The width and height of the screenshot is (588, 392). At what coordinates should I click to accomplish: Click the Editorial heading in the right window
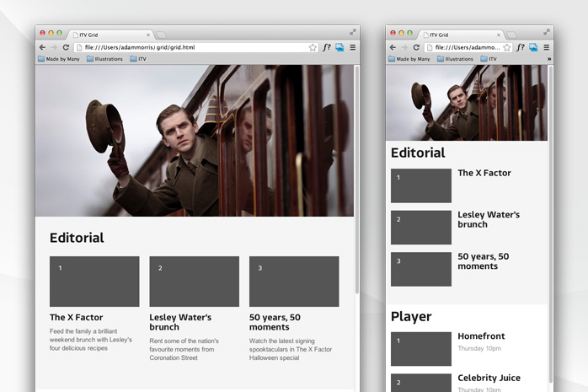pos(418,153)
